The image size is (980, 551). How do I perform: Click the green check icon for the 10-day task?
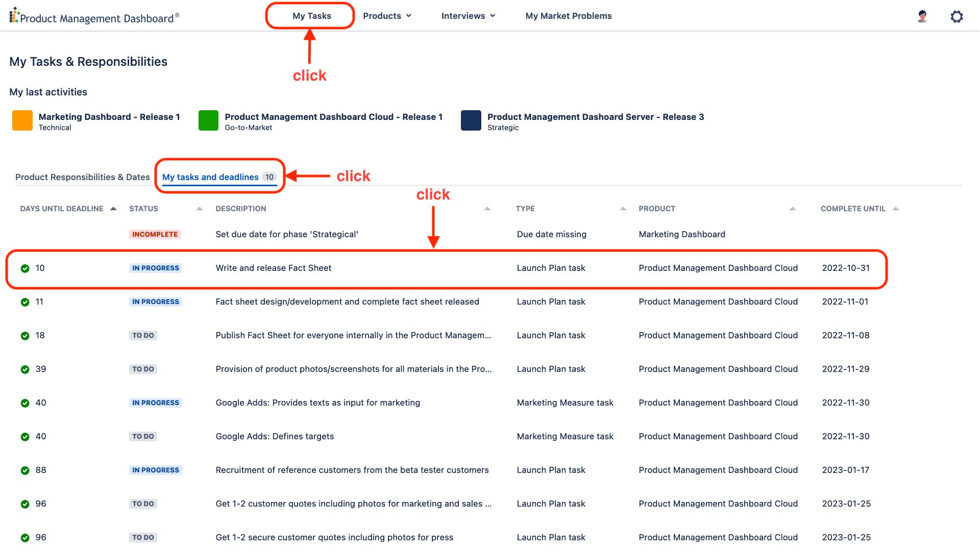click(x=25, y=268)
